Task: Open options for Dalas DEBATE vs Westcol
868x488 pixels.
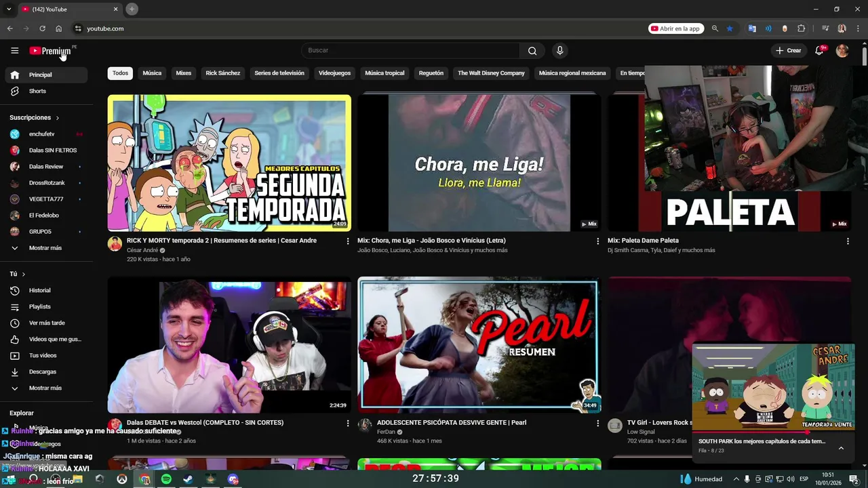Action: [x=348, y=423]
